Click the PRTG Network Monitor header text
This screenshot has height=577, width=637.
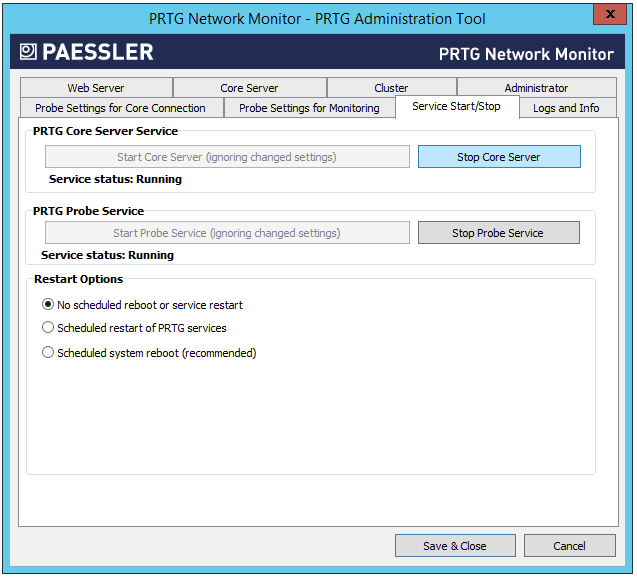pyautogui.click(x=526, y=54)
